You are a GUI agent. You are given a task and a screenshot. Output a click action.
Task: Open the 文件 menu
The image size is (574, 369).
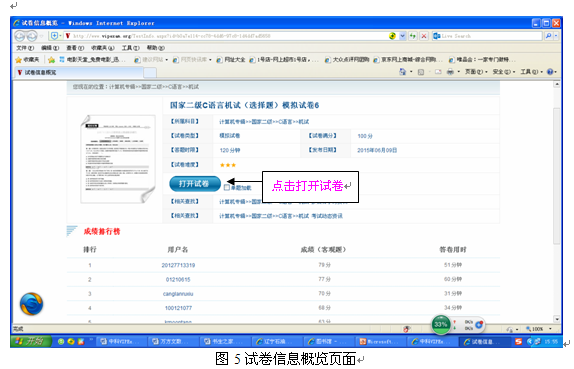tap(25, 48)
